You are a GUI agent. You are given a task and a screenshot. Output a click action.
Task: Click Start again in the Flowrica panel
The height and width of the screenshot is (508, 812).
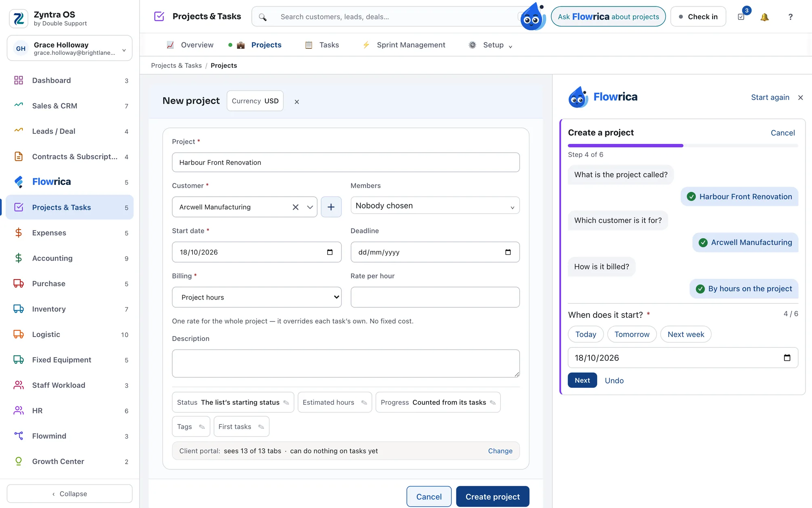coord(770,98)
